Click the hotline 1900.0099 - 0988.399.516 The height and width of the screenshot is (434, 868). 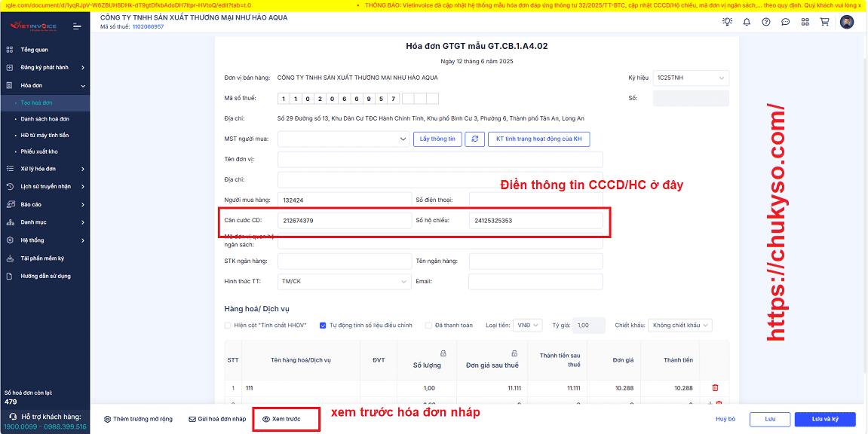[44, 426]
